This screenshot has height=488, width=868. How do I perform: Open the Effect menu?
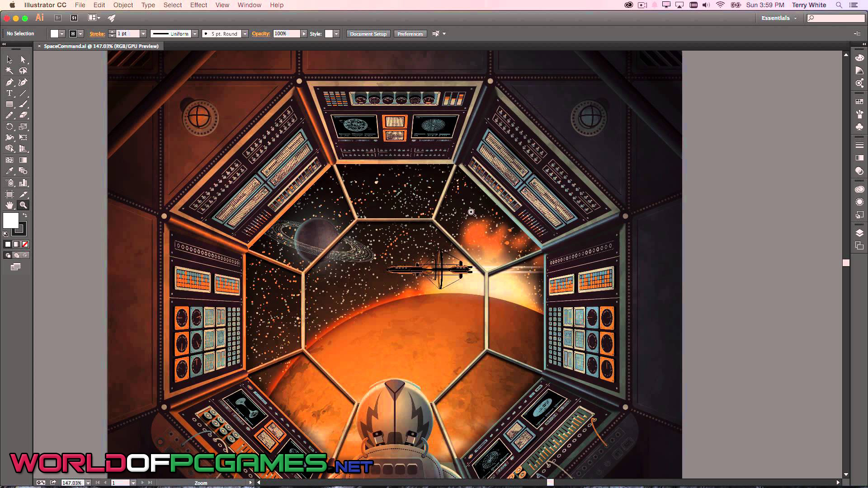pos(198,5)
